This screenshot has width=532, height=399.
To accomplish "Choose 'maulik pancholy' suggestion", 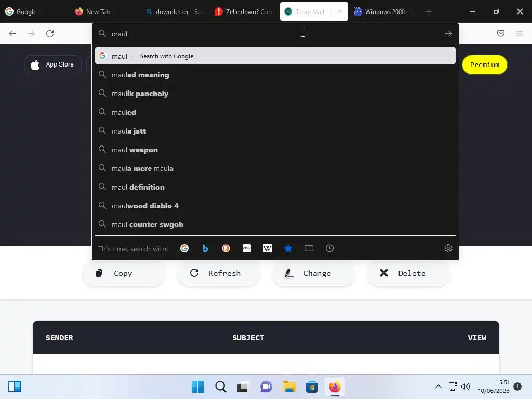I will coord(275,94).
